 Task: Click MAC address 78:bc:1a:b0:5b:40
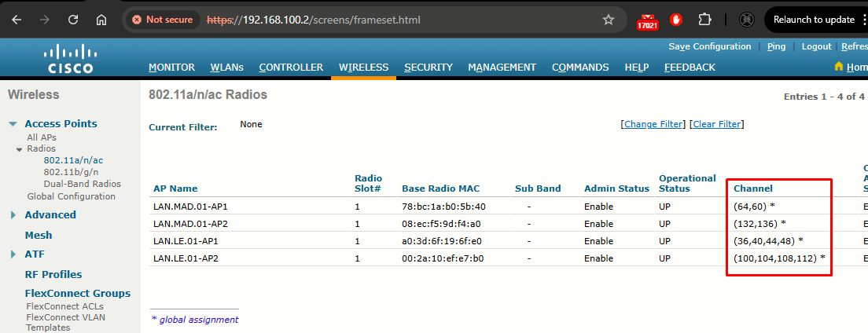(x=443, y=207)
